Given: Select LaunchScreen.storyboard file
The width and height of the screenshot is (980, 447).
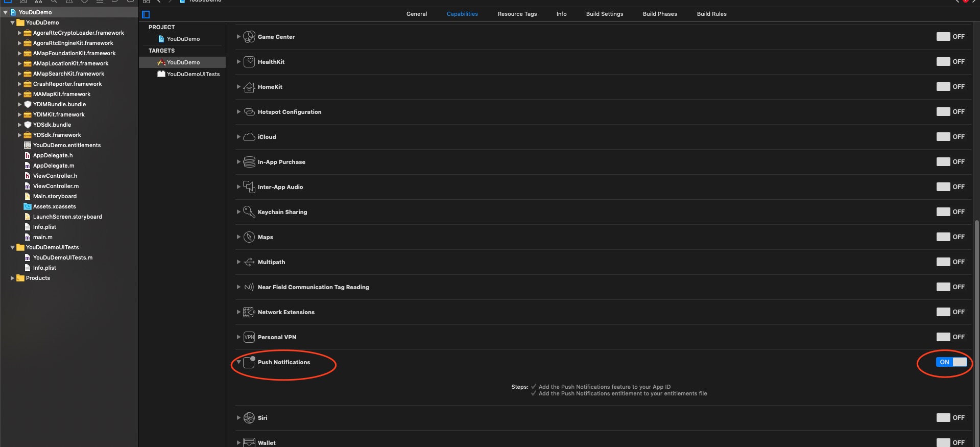Looking at the screenshot, I should click(67, 217).
